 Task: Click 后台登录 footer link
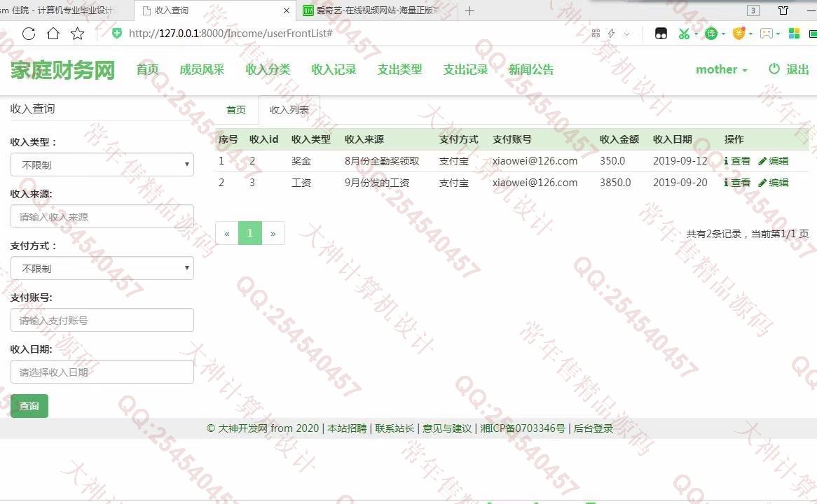click(593, 428)
